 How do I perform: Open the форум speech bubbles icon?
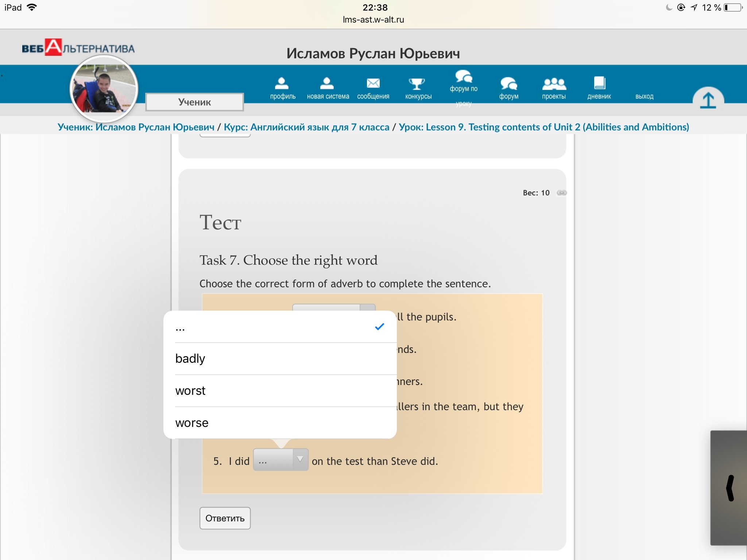pyautogui.click(x=508, y=83)
